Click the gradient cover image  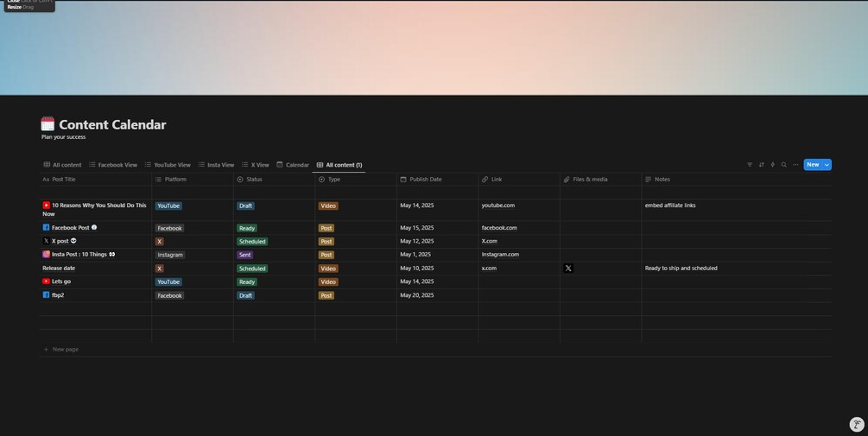click(x=434, y=47)
